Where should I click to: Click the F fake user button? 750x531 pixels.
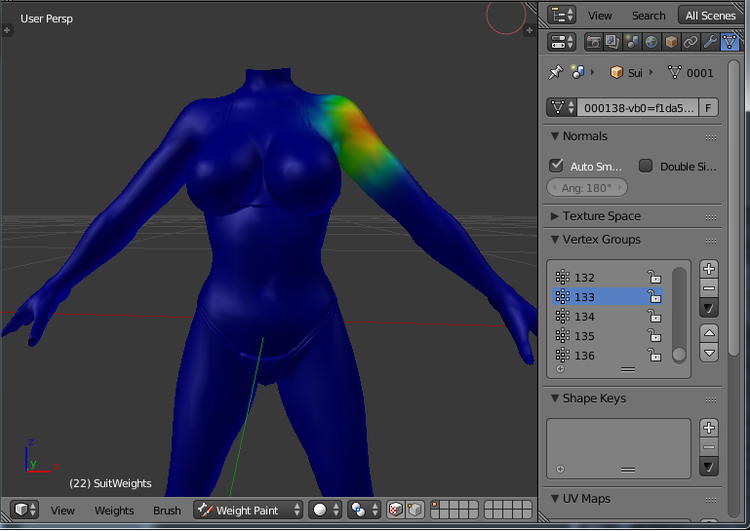pos(708,108)
